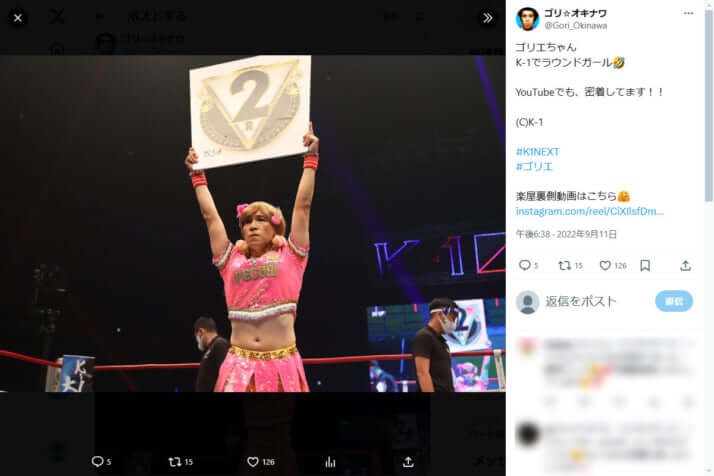Open the #K1NEXT hashtag
Screen dimensions: 714x476
pos(537,152)
